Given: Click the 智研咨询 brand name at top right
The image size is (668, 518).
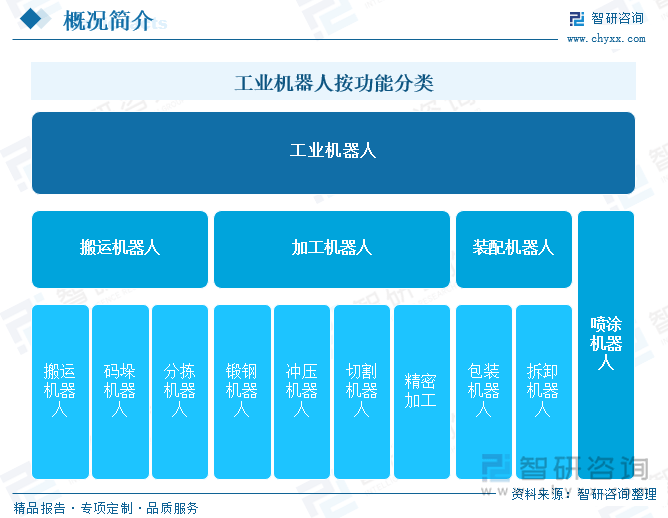Looking at the screenshot, I should tap(617, 18).
